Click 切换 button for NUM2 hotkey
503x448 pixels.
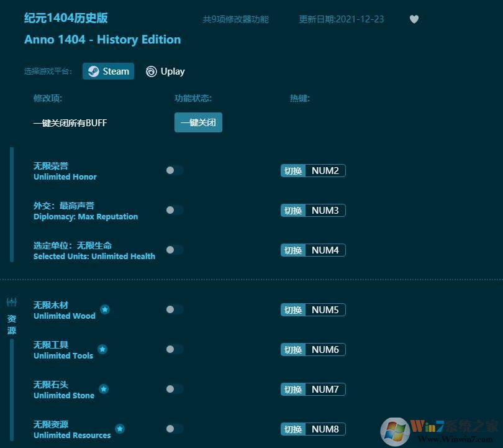point(292,170)
